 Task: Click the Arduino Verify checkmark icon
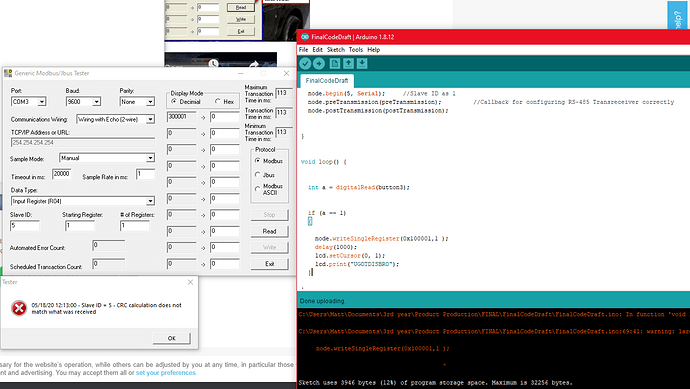coord(305,64)
